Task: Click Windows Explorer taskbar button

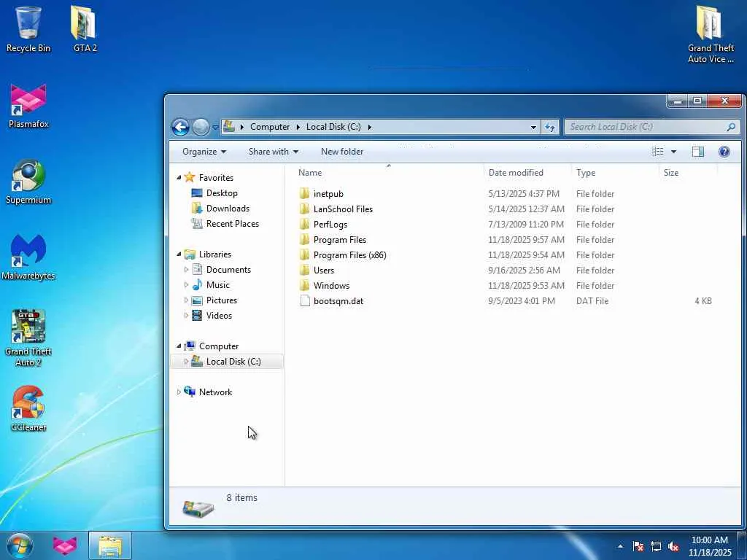Action: pos(110,545)
